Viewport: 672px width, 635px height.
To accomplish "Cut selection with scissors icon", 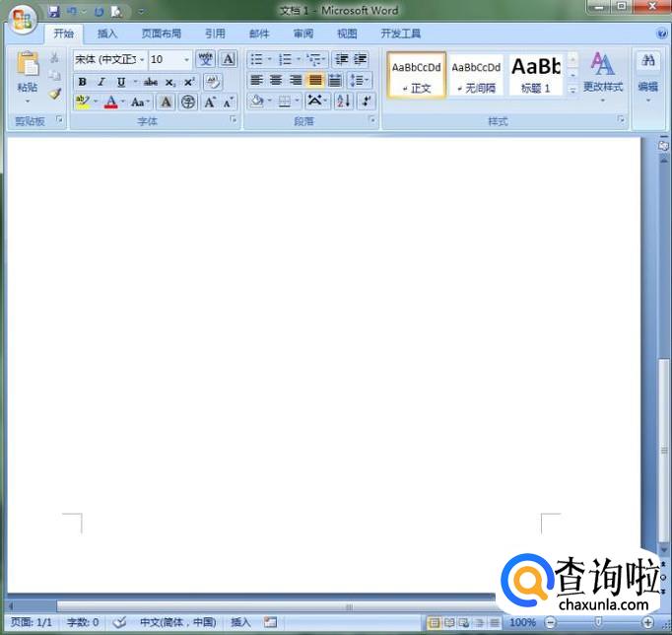I will point(54,58).
